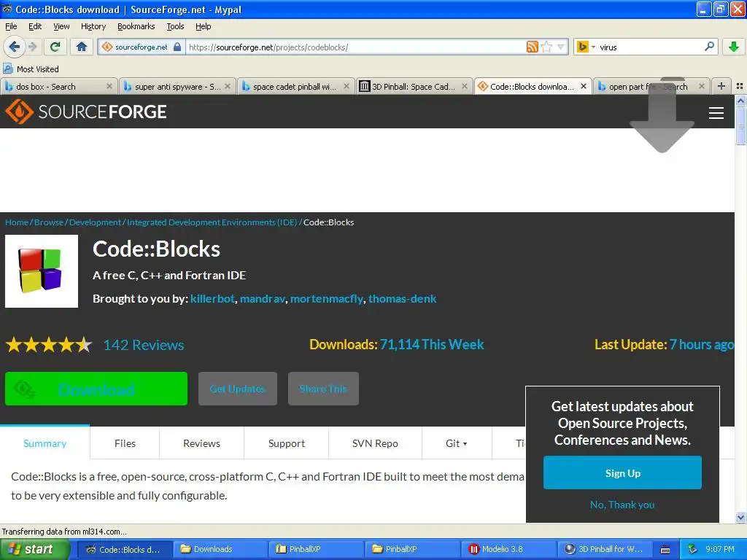Image resolution: width=747 pixels, height=560 pixels.
Task: Click the sourceforge.net site identity button
Action: click(142, 47)
